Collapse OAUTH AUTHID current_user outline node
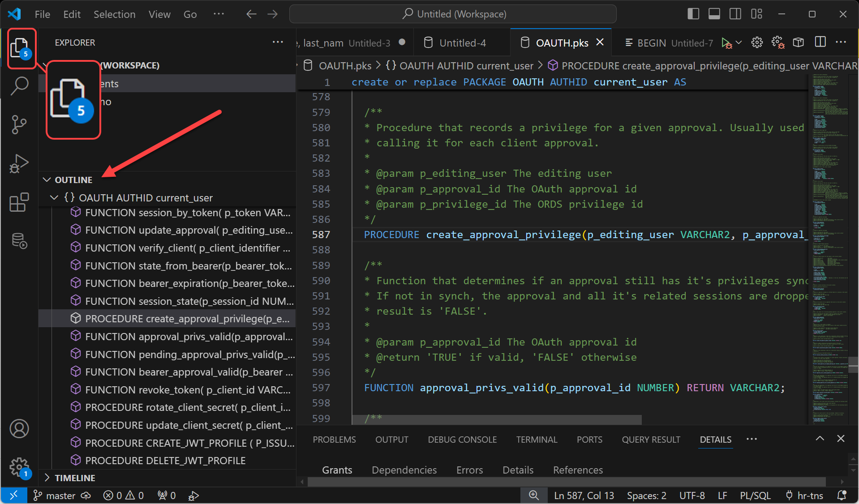Screen dimensions: 859x504 coord(54,197)
